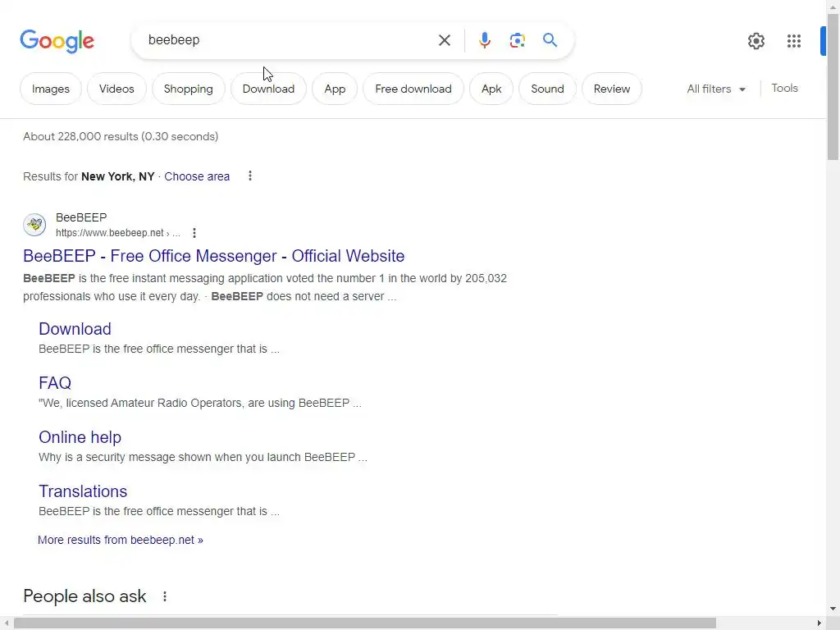Image resolution: width=840 pixels, height=630 pixels.
Task: Submit search with the magnifying glass icon
Action: [550, 40]
